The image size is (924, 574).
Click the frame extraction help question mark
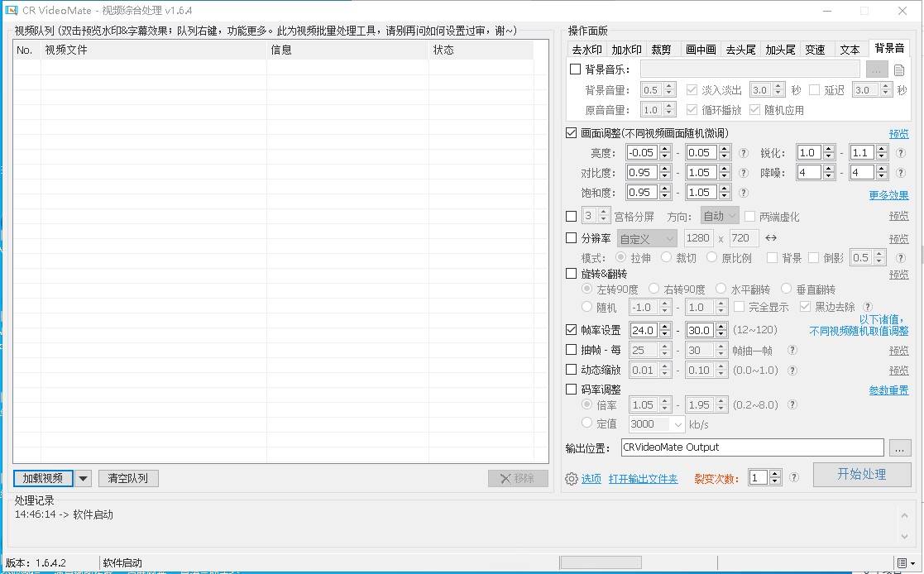coord(792,350)
